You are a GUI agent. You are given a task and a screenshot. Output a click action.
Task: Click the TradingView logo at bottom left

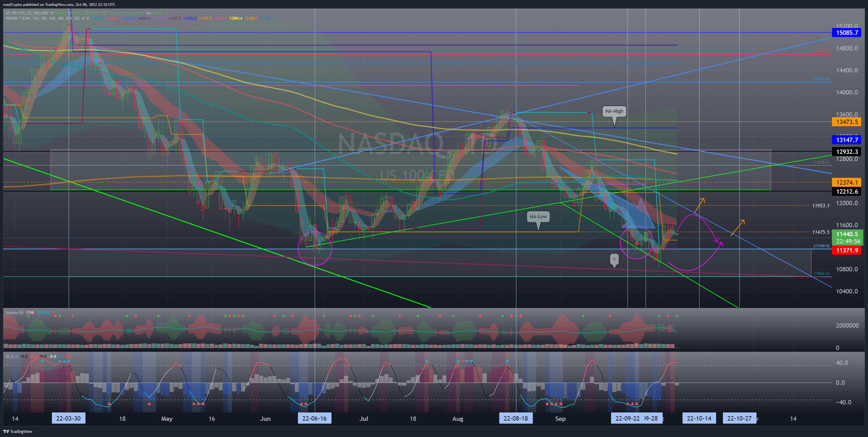pyautogui.click(x=17, y=431)
